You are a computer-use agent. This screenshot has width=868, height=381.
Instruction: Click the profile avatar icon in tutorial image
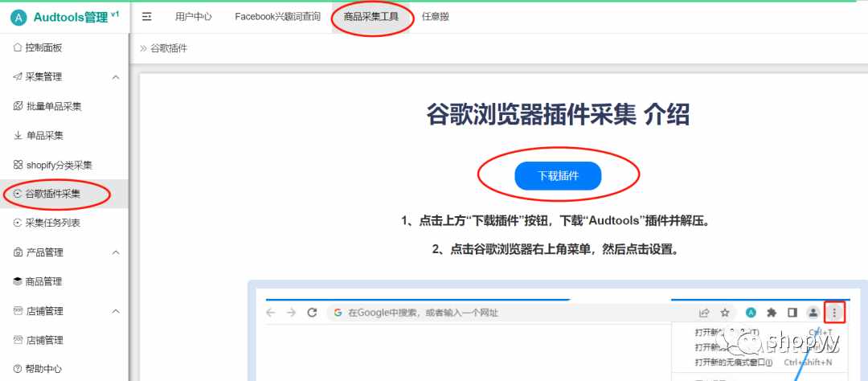tap(813, 313)
